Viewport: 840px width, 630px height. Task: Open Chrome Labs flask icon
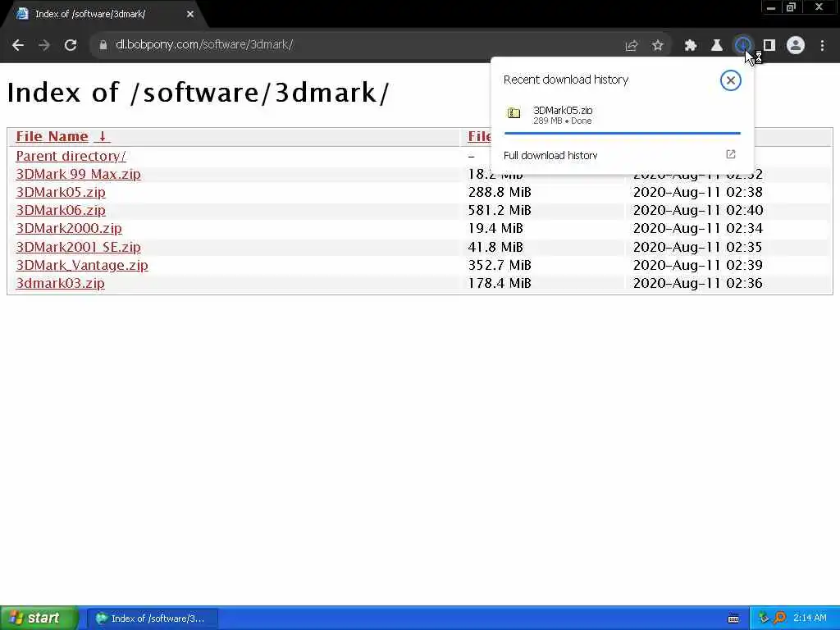click(716, 46)
